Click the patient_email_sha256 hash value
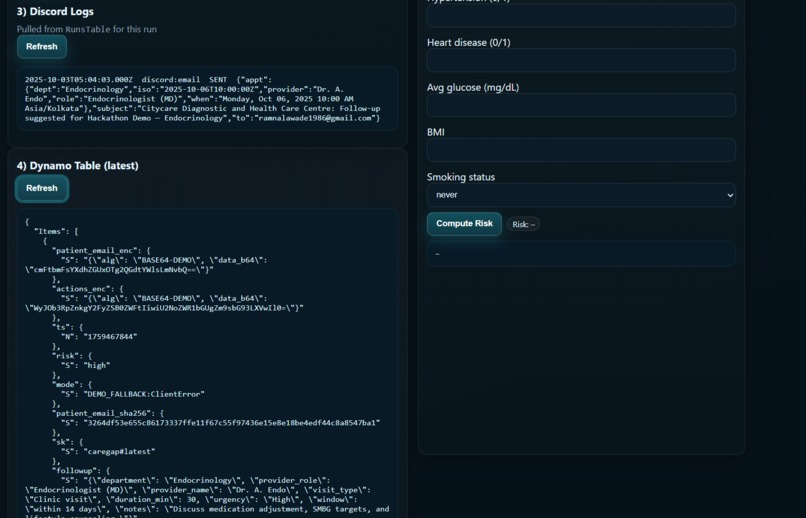806x518 pixels. click(232, 422)
